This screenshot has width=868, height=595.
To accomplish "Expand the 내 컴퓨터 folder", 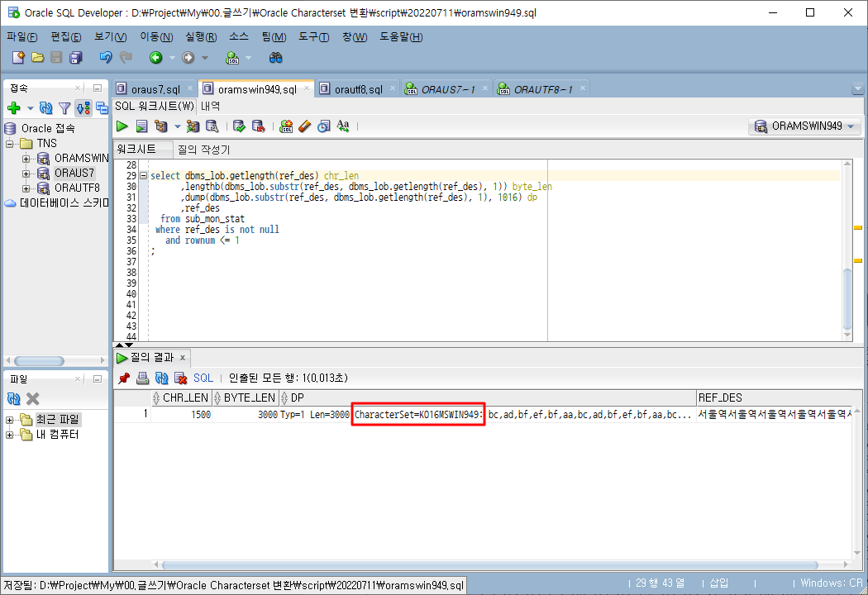I will [x=9, y=435].
